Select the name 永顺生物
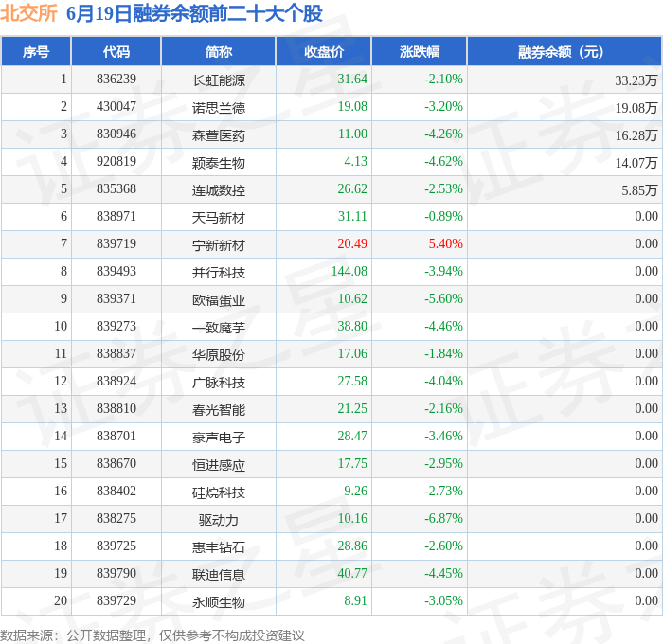663x644 pixels. point(219,602)
